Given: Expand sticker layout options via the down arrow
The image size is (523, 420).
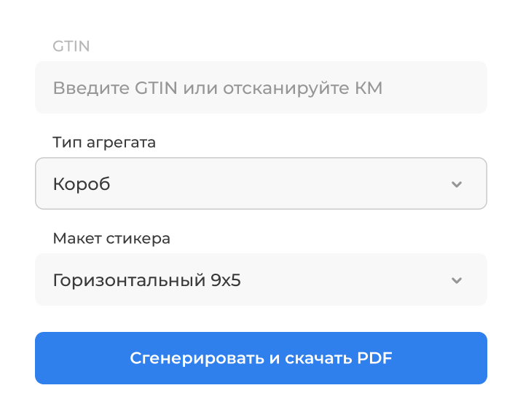Looking at the screenshot, I should pyautogui.click(x=456, y=280).
